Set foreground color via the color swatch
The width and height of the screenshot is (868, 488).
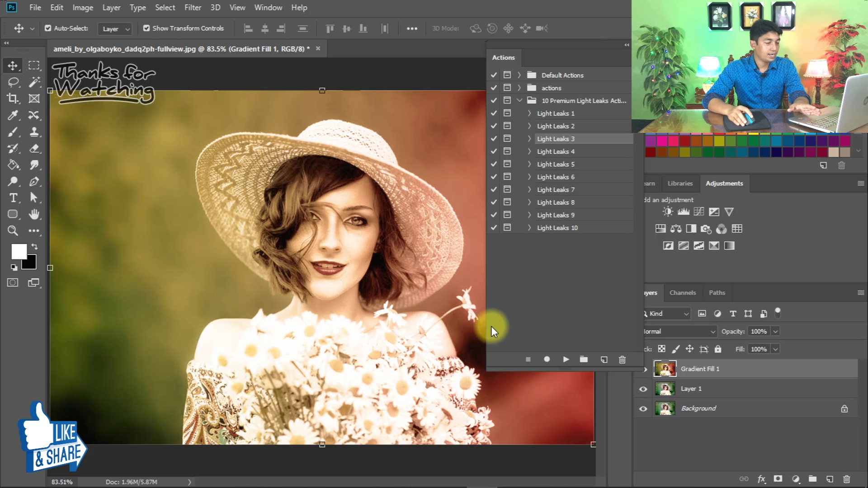[19, 251]
